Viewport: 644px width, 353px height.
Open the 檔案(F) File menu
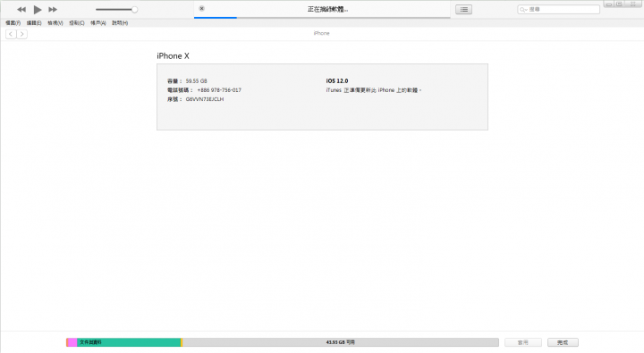coord(13,23)
